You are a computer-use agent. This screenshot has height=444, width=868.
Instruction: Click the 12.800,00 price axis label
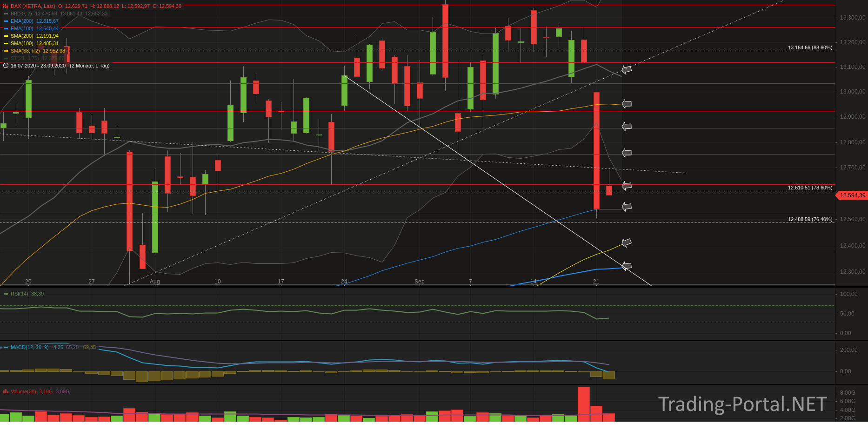click(853, 142)
